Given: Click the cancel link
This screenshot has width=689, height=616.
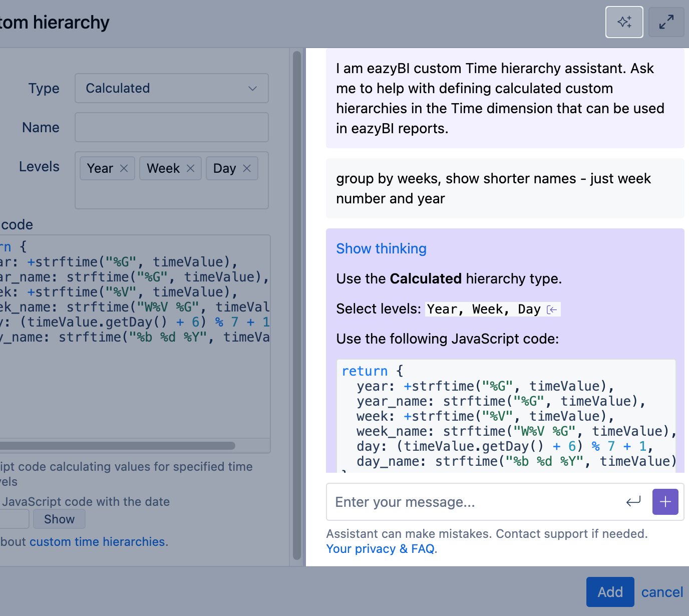Looking at the screenshot, I should 662,592.
